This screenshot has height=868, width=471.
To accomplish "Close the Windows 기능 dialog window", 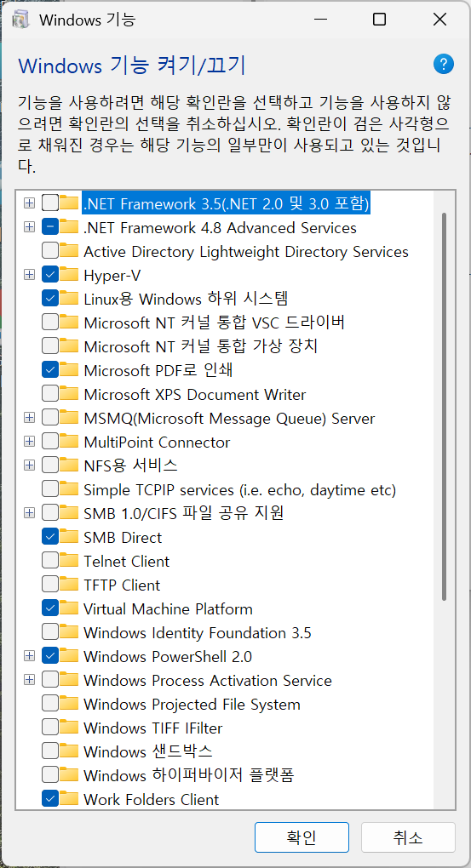I will [x=439, y=20].
